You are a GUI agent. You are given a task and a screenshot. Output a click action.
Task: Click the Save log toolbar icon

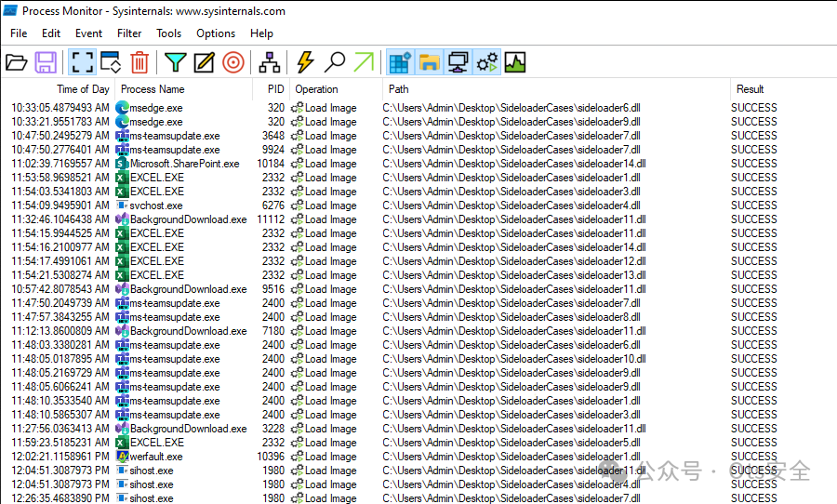coord(46,62)
